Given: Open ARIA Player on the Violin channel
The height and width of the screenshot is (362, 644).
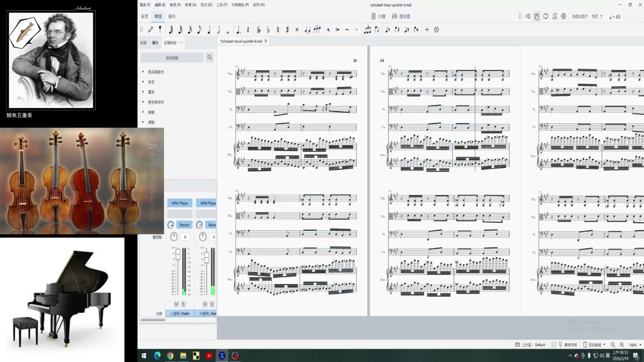Looking at the screenshot, I should point(180,203).
